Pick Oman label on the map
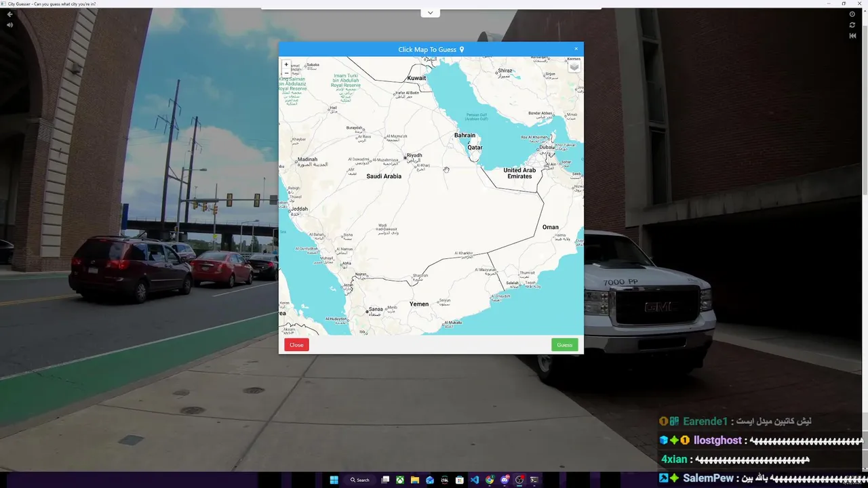This screenshot has width=868, height=488. point(551,227)
